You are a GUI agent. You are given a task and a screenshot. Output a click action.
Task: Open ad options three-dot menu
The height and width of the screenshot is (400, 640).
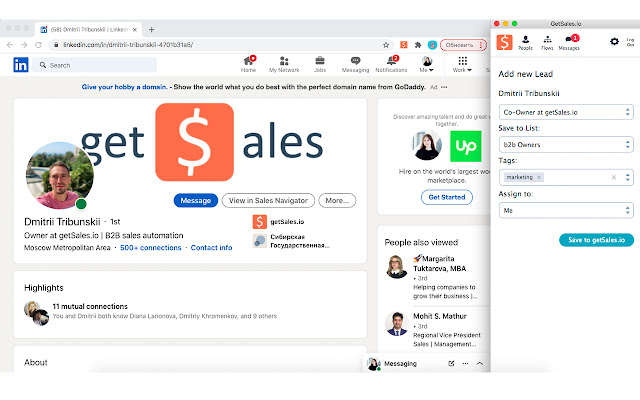tap(444, 87)
